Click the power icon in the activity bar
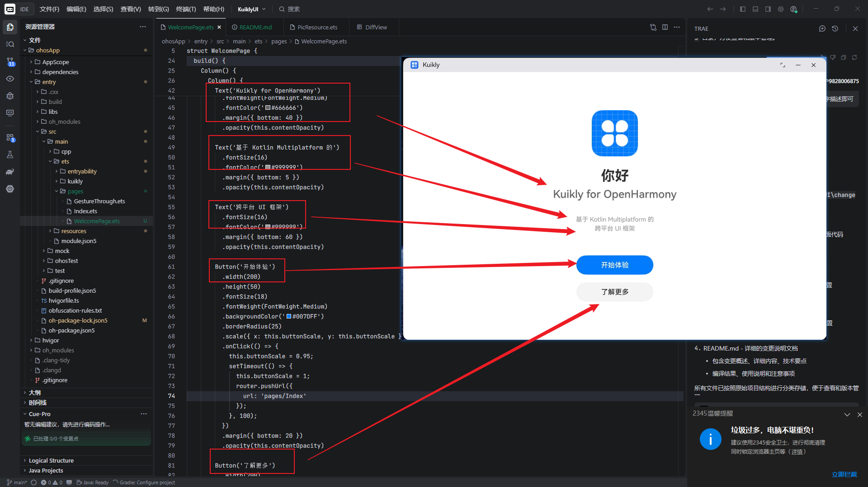Image resolution: width=868 pixels, height=487 pixels. (10, 189)
